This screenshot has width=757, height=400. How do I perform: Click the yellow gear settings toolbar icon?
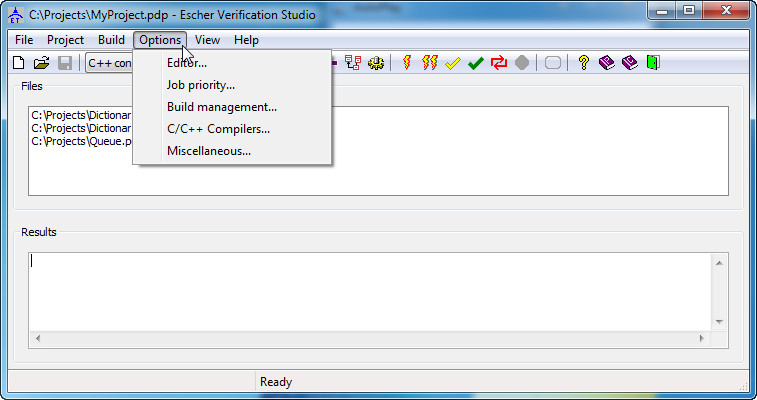376,63
